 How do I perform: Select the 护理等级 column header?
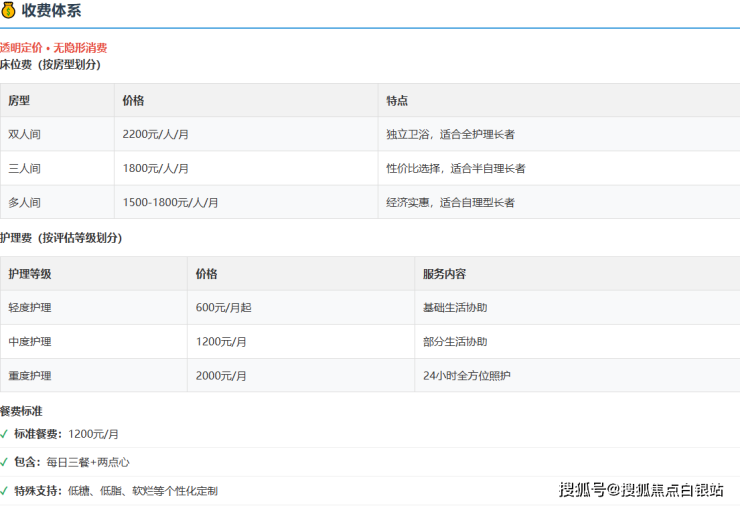[x=30, y=274]
